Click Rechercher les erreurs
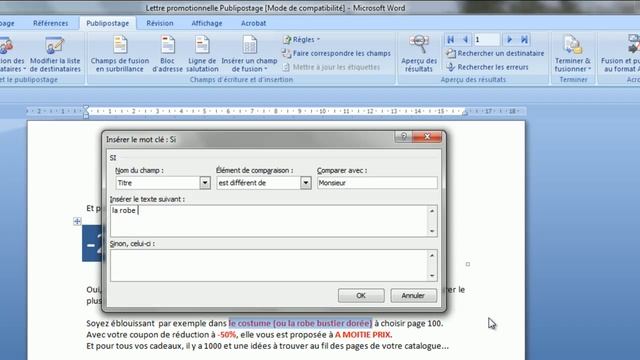The image size is (640, 360). coord(487,67)
